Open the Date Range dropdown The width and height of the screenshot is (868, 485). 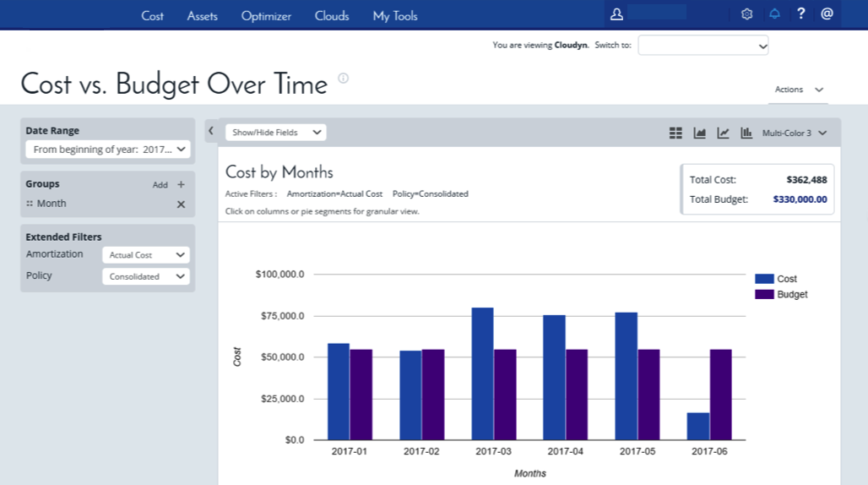[107, 150]
